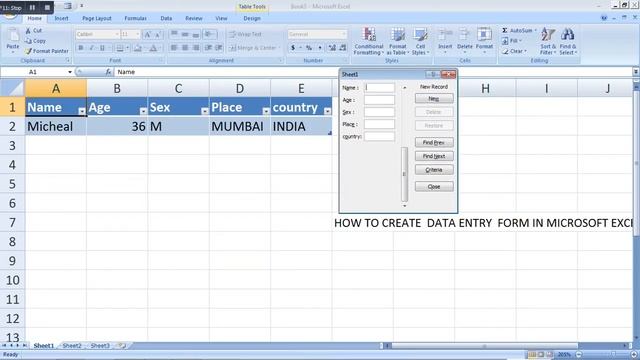
Task: Click the Cut scissors icon
Action: coord(28,31)
